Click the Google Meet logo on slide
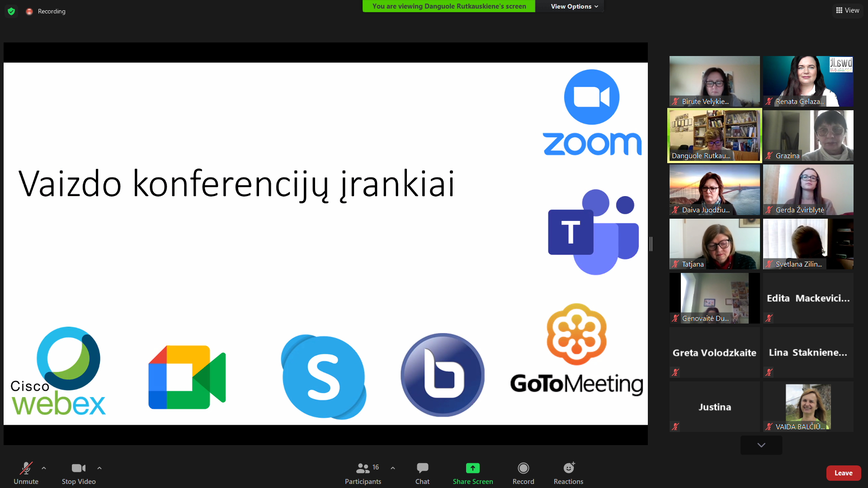This screenshot has height=488, width=868. pyautogui.click(x=187, y=377)
